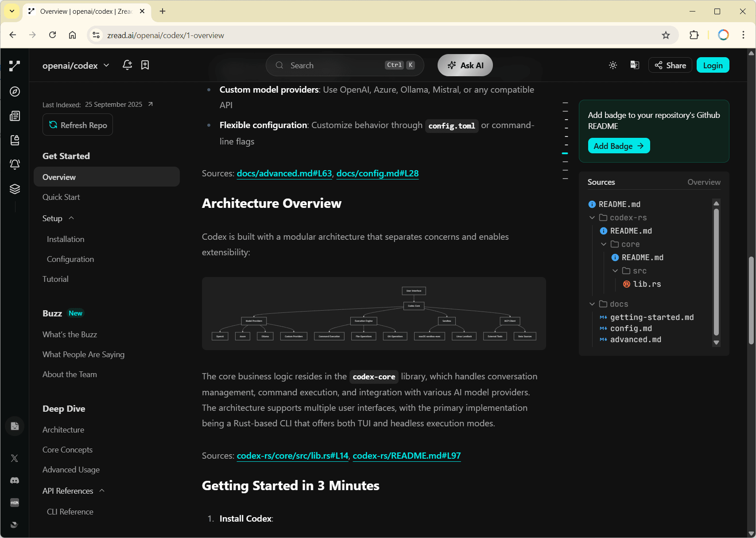Click the language translate icon
The image size is (756, 538).
coord(635,65)
